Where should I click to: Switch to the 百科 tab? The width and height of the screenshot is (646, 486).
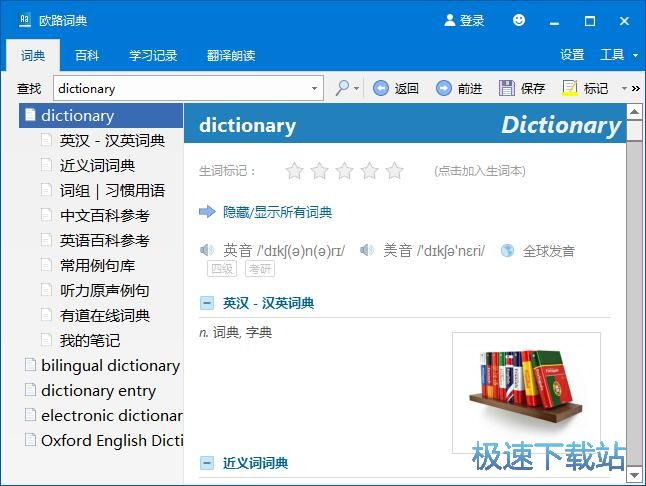[x=87, y=55]
